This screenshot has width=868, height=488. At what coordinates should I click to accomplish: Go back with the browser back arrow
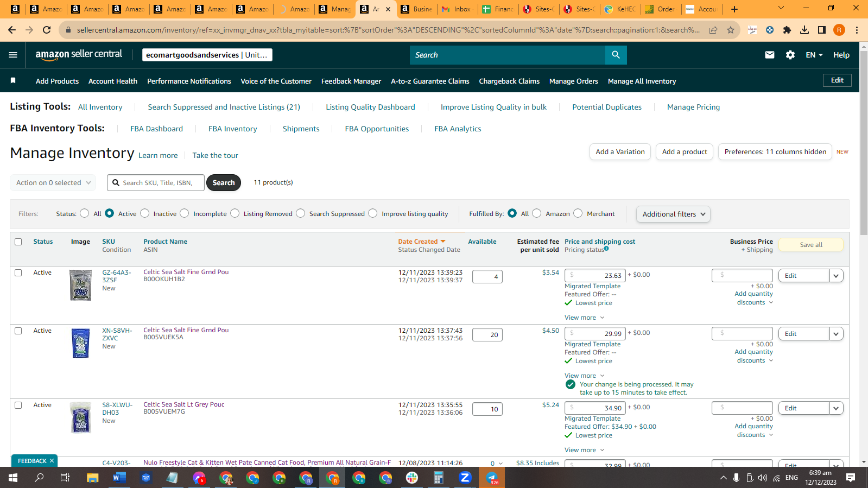[12, 30]
